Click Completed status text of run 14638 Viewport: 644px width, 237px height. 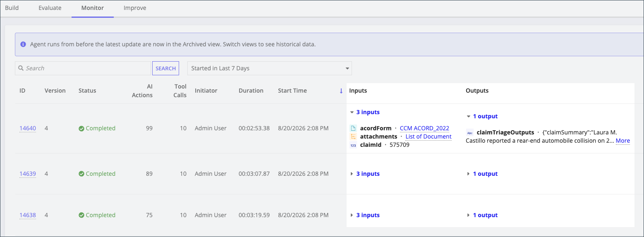[x=101, y=215]
